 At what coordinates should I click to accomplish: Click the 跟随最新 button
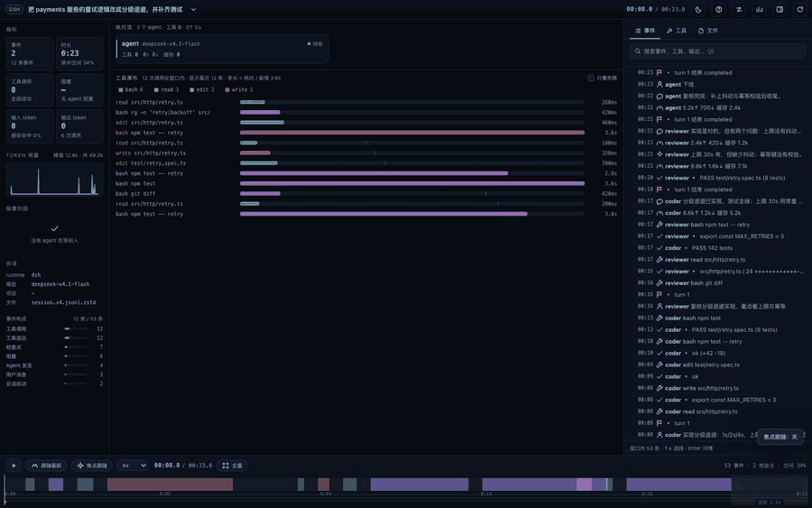click(46, 466)
